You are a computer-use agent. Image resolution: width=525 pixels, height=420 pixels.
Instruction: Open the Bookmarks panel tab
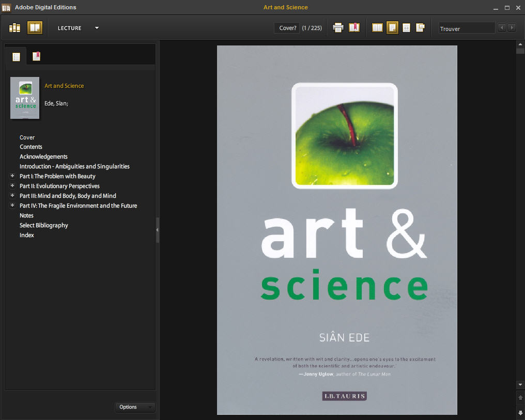(x=37, y=56)
